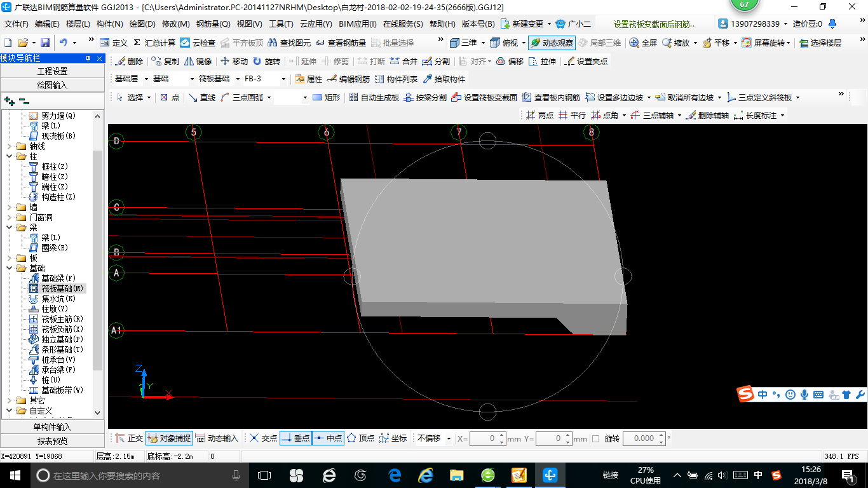Toggle 垂点 perpendicular snap

pyautogui.click(x=295, y=438)
